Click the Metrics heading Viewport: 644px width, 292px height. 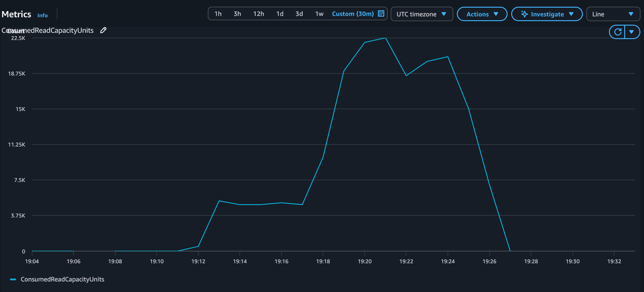16,14
